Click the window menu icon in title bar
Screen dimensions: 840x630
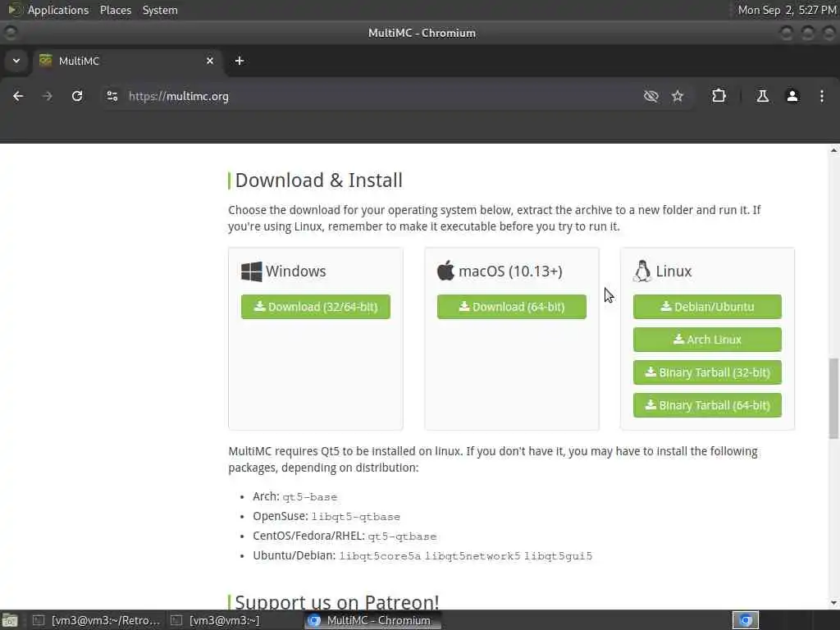click(x=10, y=33)
